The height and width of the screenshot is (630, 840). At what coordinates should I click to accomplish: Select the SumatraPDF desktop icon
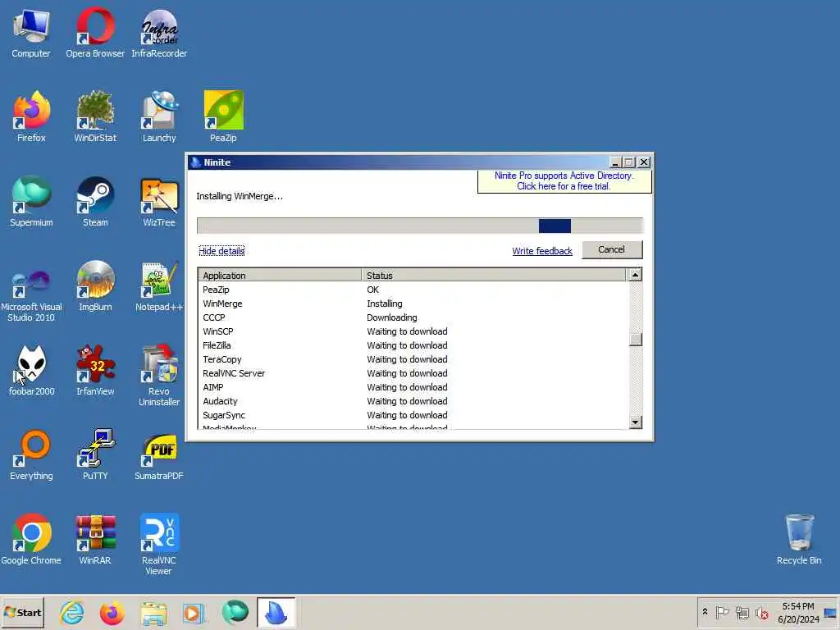pyautogui.click(x=159, y=455)
